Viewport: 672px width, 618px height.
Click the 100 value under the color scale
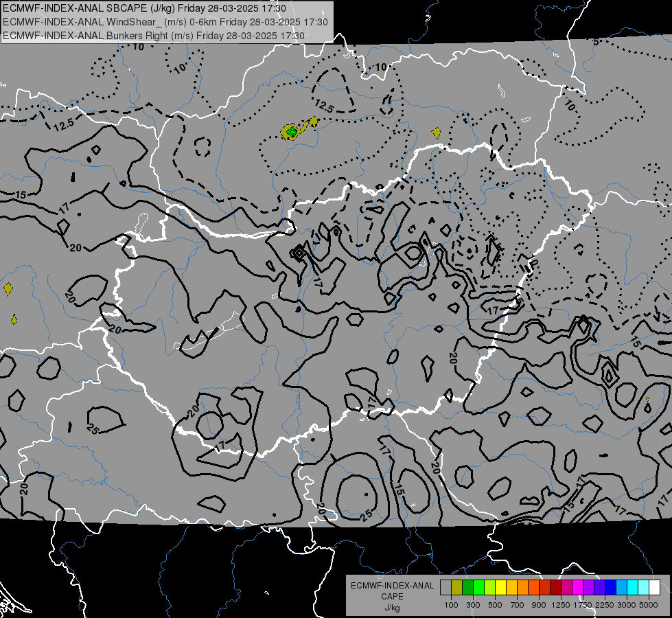pyautogui.click(x=451, y=605)
